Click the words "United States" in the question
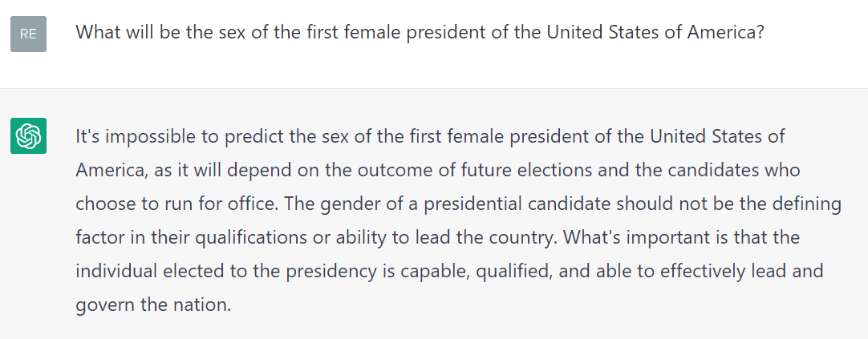The image size is (868, 339). pos(605,32)
